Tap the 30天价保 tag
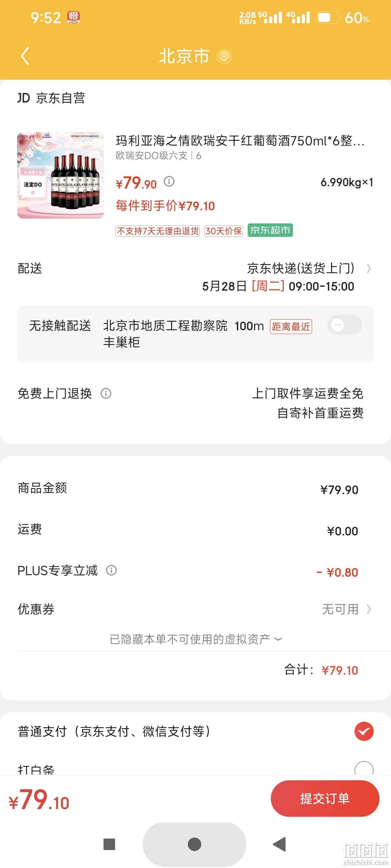Image resolution: width=391 pixels, height=868 pixels. (224, 231)
